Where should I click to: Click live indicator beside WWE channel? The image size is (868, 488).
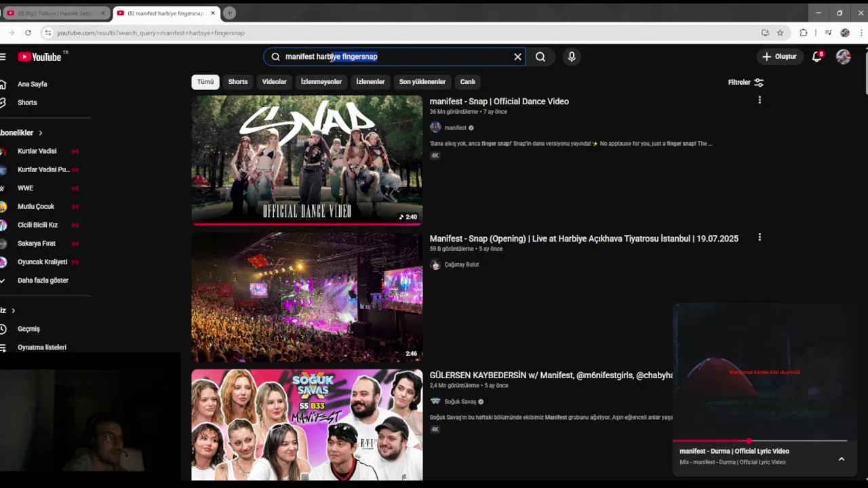[x=75, y=188]
